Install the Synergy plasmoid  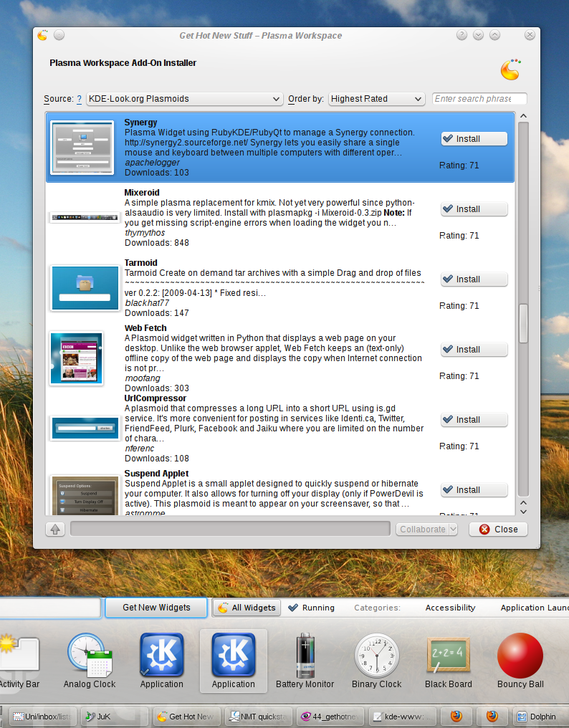point(474,139)
